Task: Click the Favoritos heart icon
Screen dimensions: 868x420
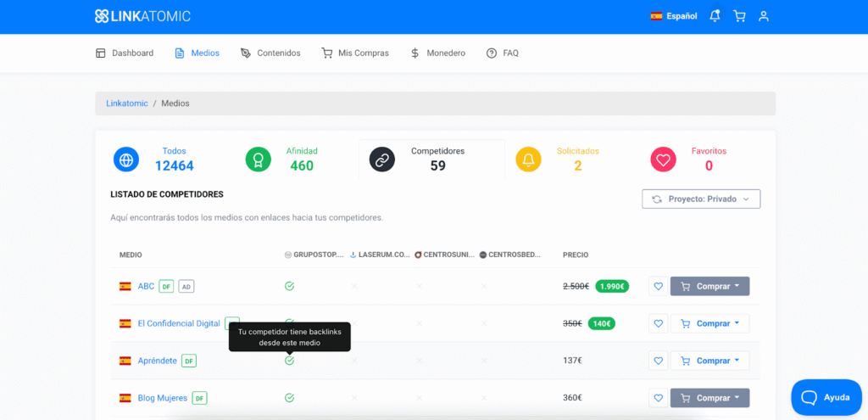Action: pos(663,160)
